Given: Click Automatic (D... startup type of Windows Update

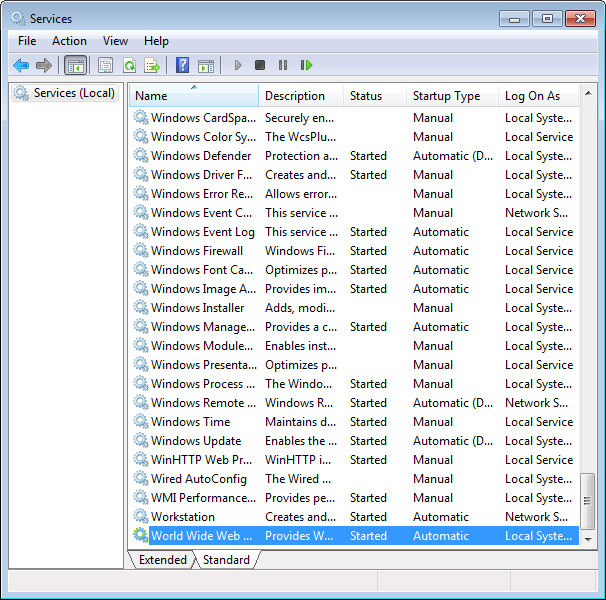Looking at the screenshot, I should pos(453,441).
